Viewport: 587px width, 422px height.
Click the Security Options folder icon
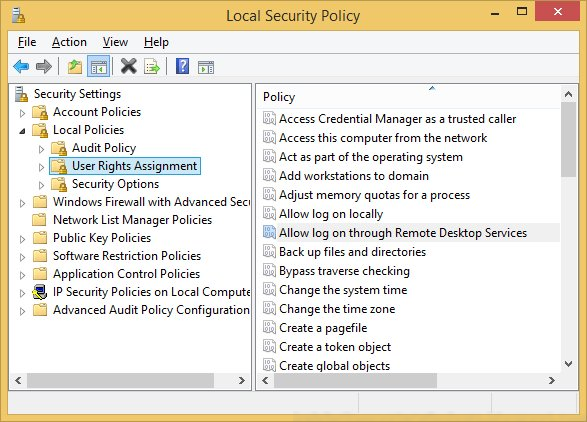coord(59,184)
